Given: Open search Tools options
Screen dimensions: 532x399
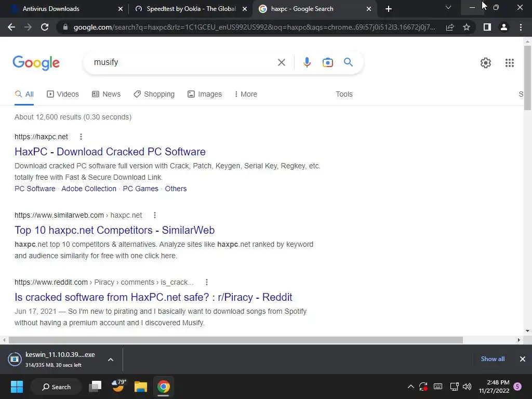Looking at the screenshot, I should pos(344,95).
